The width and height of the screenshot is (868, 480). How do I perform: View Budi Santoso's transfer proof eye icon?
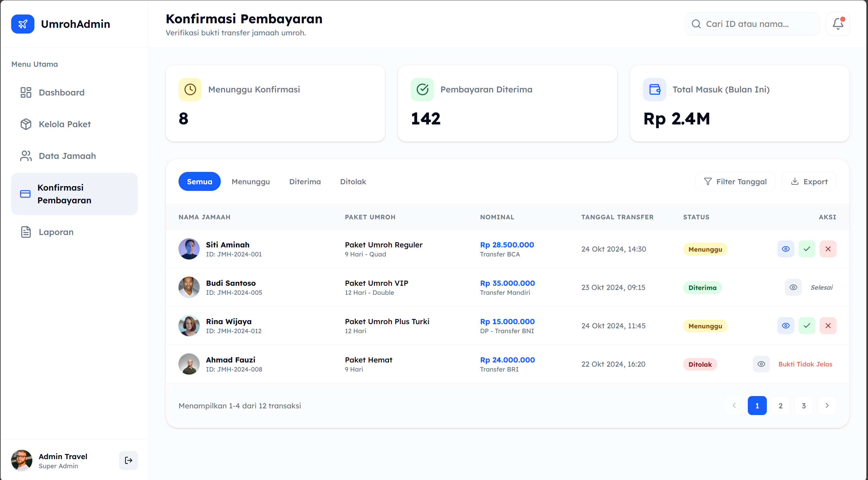click(x=793, y=287)
